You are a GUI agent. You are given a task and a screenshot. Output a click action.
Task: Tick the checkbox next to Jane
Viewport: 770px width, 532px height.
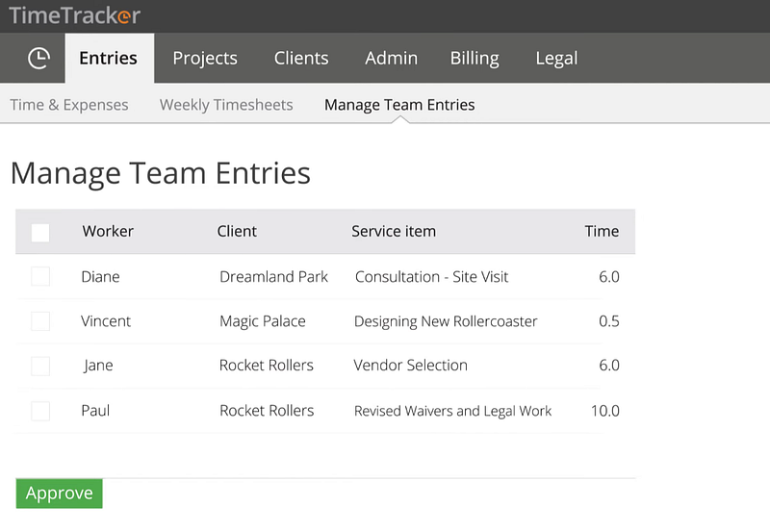pyautogui.click(x=40, y=366)
